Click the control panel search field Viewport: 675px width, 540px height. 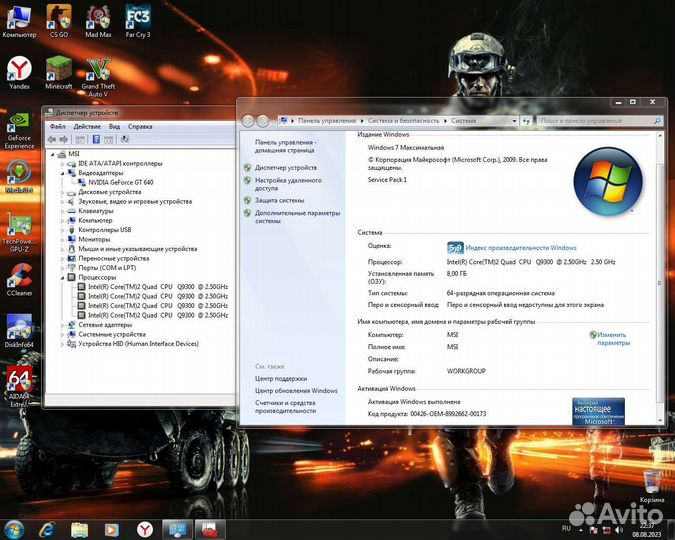click(599, 121)
